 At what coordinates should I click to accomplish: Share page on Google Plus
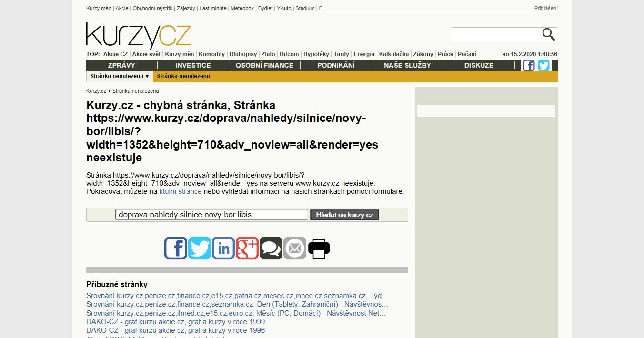[x=247, y=248]
